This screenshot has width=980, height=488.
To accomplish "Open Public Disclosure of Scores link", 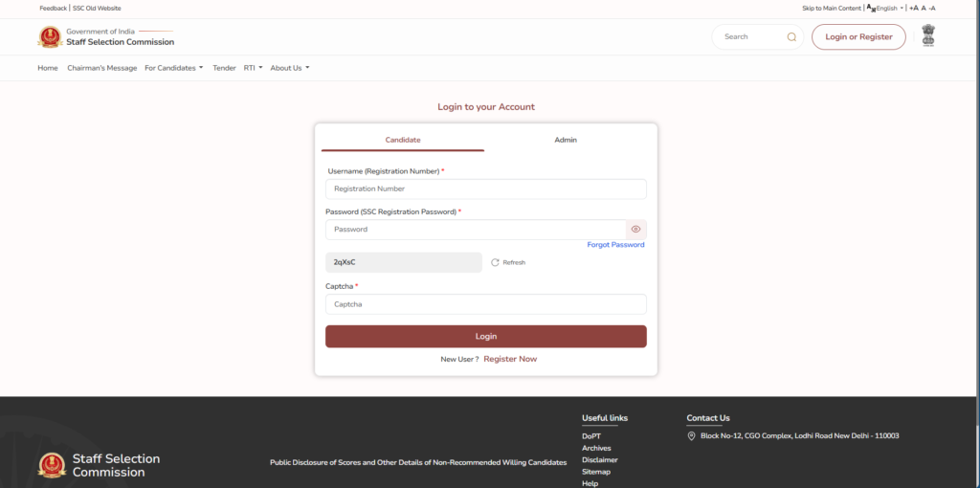I will point(418,462).
